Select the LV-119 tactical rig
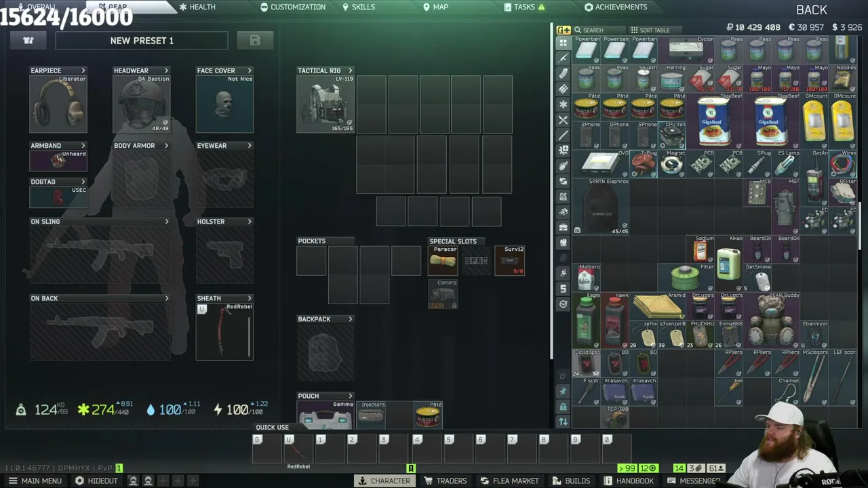Screen dimensions: 868x488 [325, 104]
